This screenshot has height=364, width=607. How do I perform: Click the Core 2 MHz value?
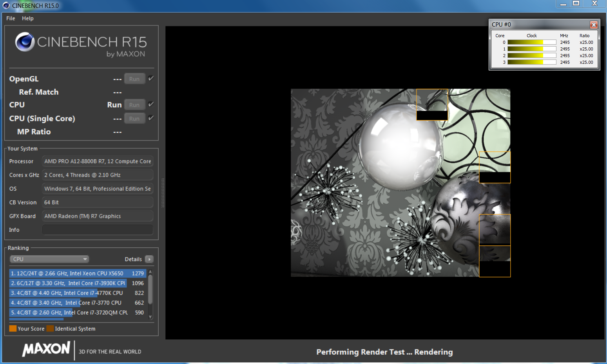click(565, 56)
